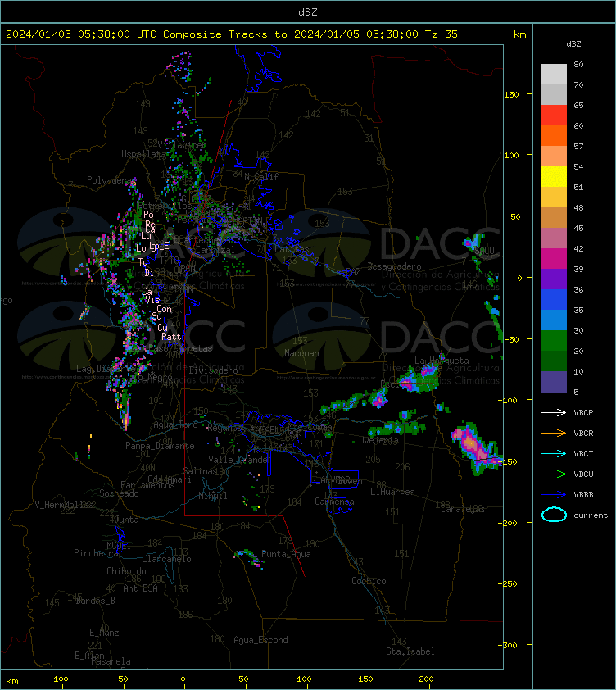Click the 'Patt' storm track label
This screenshot has width=616, height=690.
point(171,337)
